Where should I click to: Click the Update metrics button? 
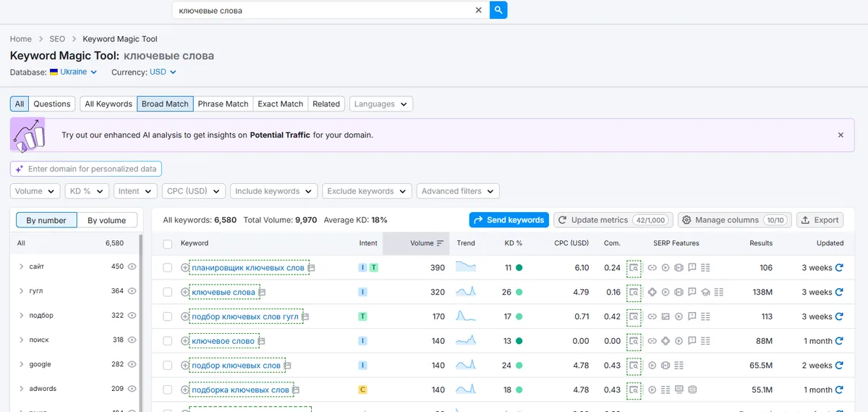tap(613, 220)
